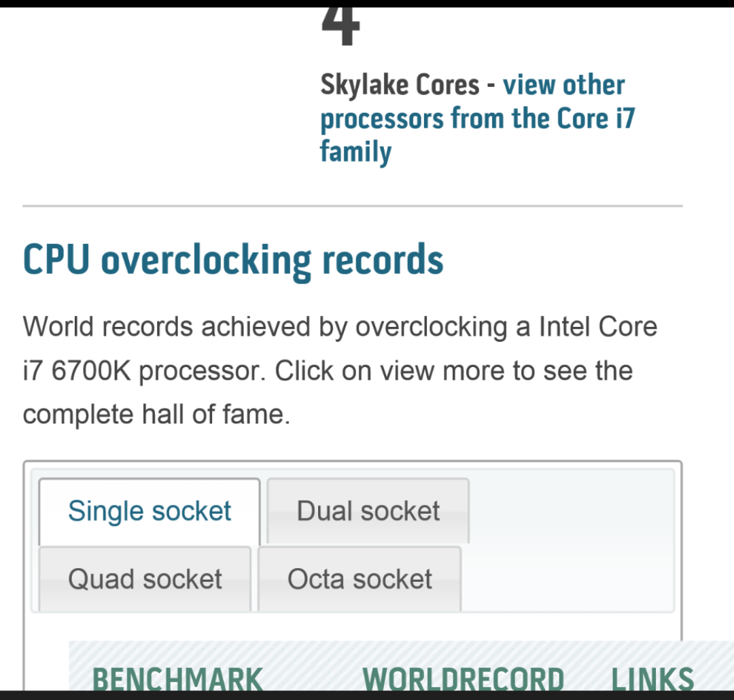Open the view other Core i7 processors link

[476, 119]
